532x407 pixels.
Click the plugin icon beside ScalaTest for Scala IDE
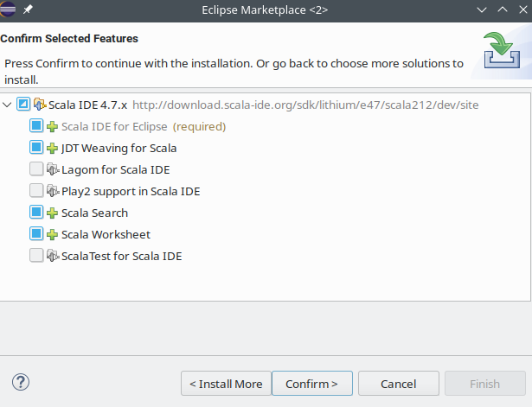click(x=53, y=256)
